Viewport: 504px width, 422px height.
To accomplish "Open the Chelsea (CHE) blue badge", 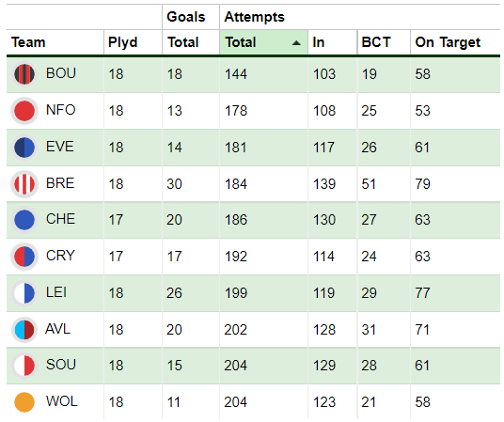I will tap(24, 220).
